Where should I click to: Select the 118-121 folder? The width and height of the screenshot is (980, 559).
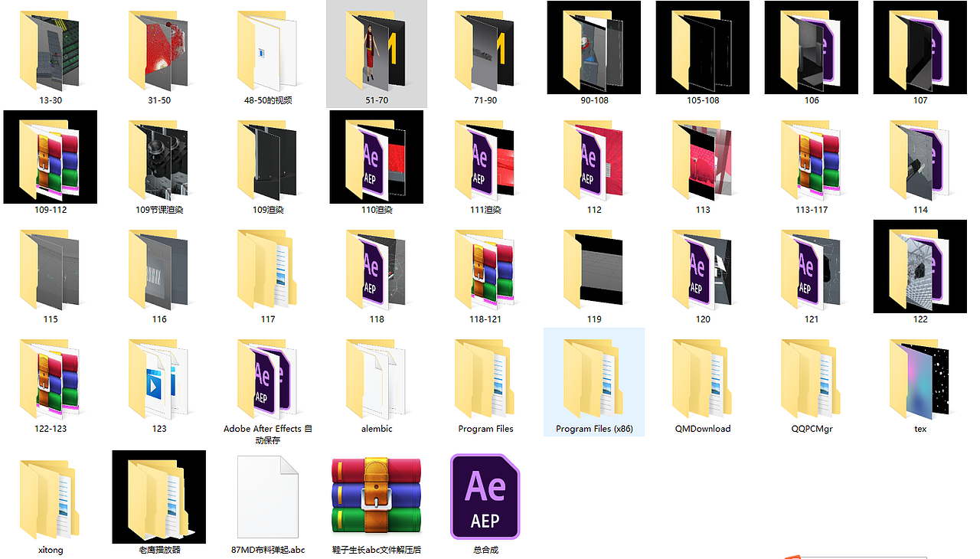[x=485, y=270]
